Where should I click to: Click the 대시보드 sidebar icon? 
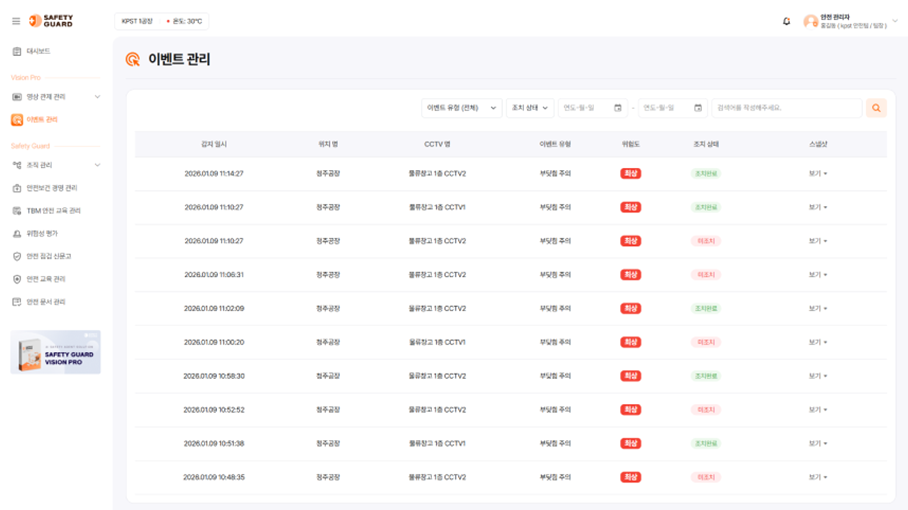[x=17, y=51]
